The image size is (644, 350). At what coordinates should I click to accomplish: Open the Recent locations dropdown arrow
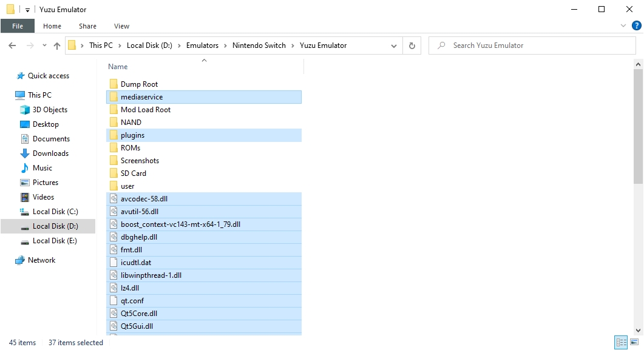pyautogui.click(x=44, y=45)
